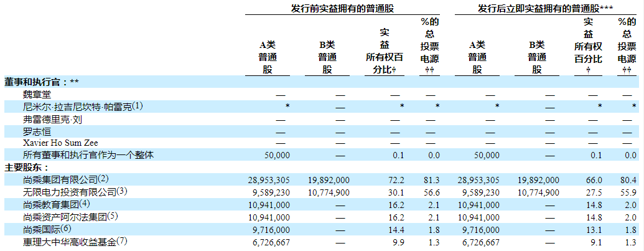This screenshot has width=644, height=251.
Task: Select value 80.4 in 尚乘集团 row
Action: tap(629, 180)
